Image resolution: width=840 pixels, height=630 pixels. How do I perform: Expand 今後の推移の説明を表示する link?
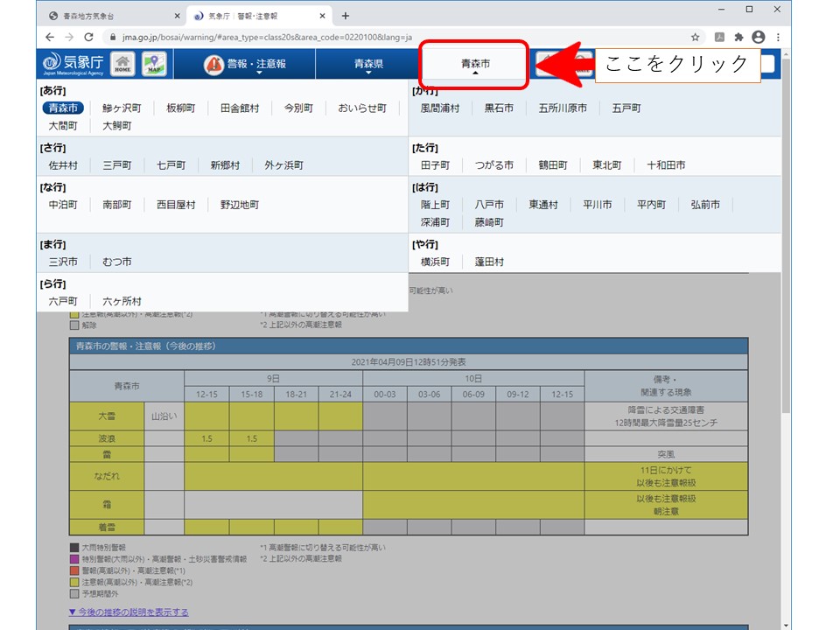pyautogui.click(x=129, y=612)
